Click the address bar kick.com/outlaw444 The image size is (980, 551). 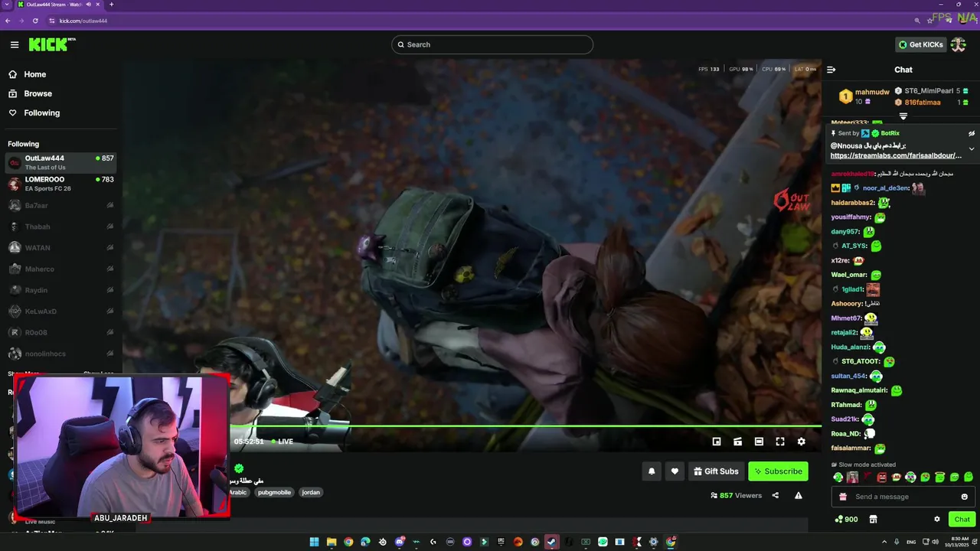pos(83,21)
